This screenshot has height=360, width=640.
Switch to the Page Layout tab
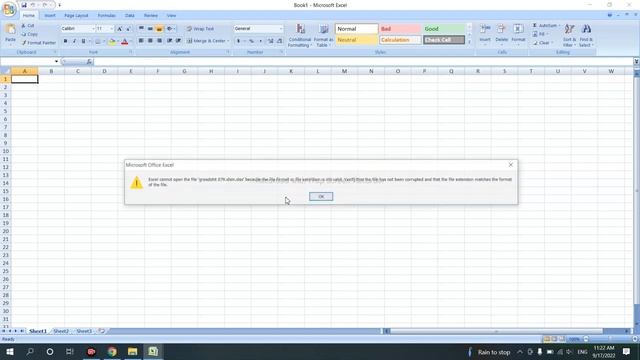tap(76, 16)
